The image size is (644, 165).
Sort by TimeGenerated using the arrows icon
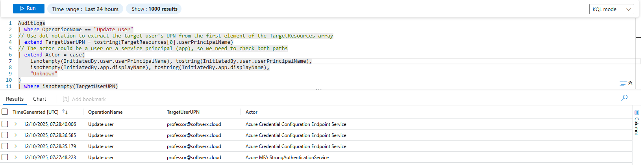click(x=65, y=112)
